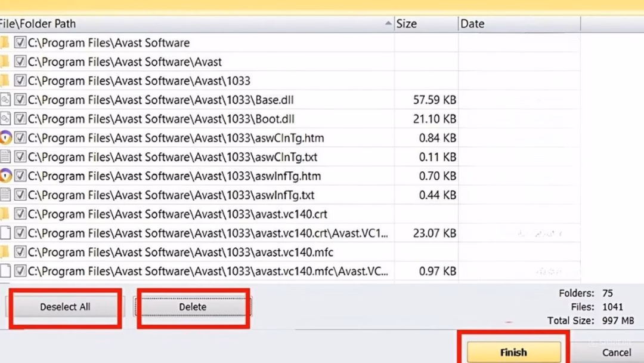This screenshot has height=363, width=644.
Task: Click the Files count value 1041
Action: point(612,307)
